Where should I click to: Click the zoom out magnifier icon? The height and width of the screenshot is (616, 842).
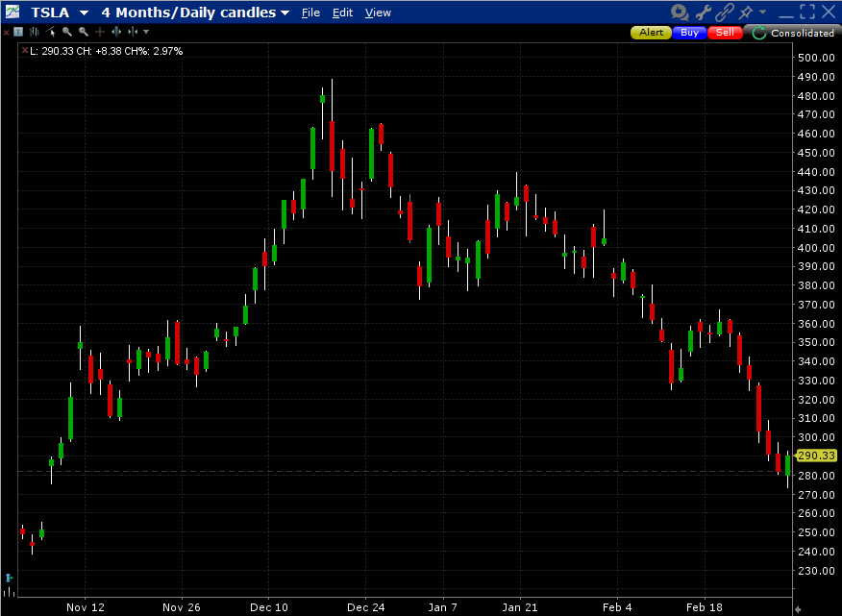[84, 32]
